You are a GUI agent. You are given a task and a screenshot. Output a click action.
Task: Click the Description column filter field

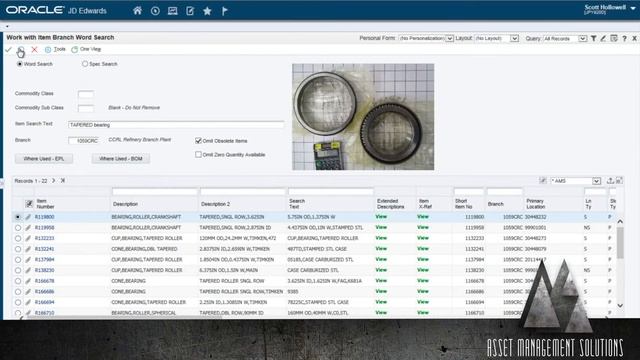click(x=155, y=191)
